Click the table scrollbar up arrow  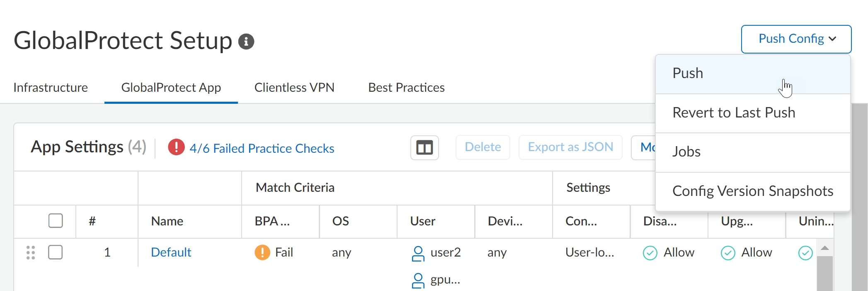point(825,248)
